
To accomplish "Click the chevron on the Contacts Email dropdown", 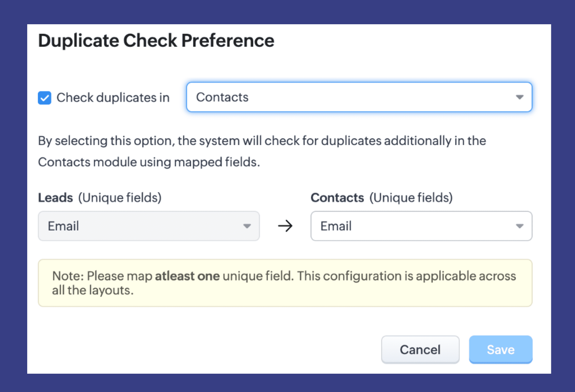I will pos(520,226).
